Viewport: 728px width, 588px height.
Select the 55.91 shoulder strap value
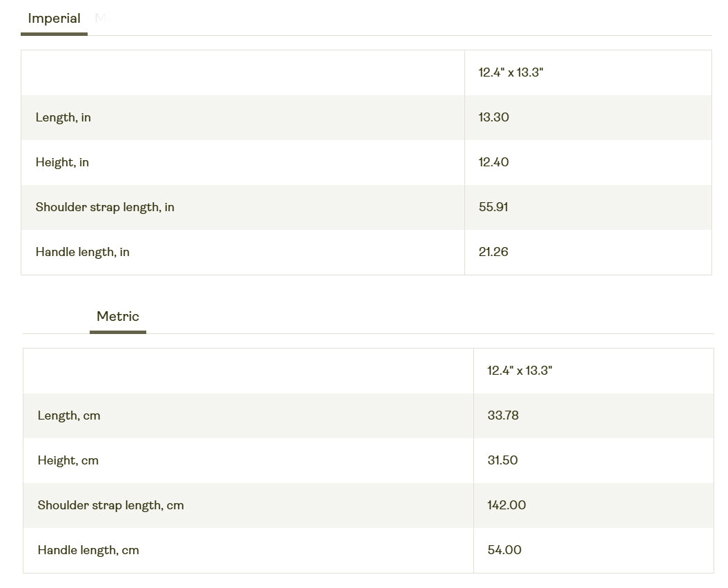tap(493, 207)
